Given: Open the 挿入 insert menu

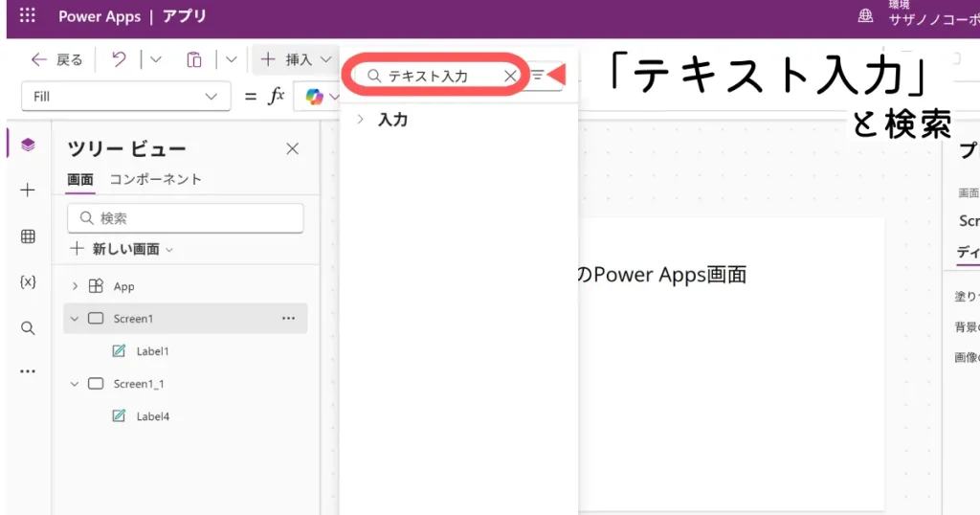Looking at the screenshot, I should (x=298, y=59).
